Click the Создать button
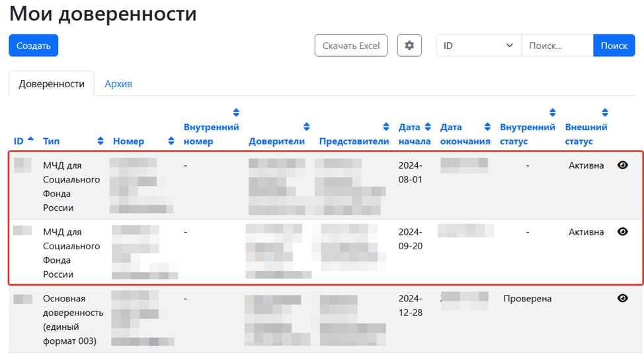The width and height of the screenshot is (644, 357). [x=34, y=46]
